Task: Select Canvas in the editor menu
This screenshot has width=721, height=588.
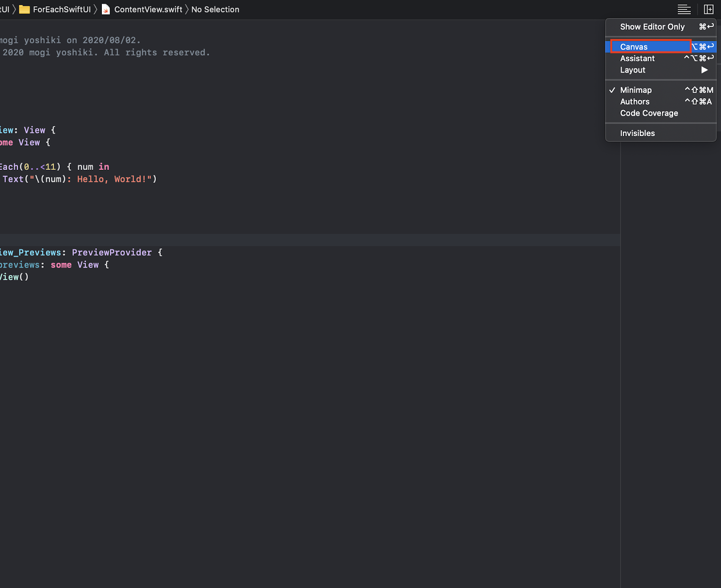Action: tap(661, 46)
